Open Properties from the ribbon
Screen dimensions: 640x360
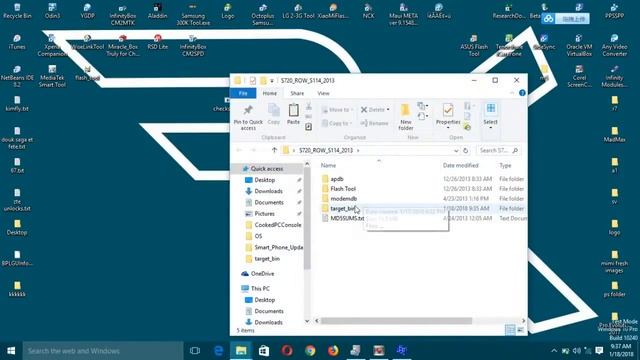coord(448,116)
